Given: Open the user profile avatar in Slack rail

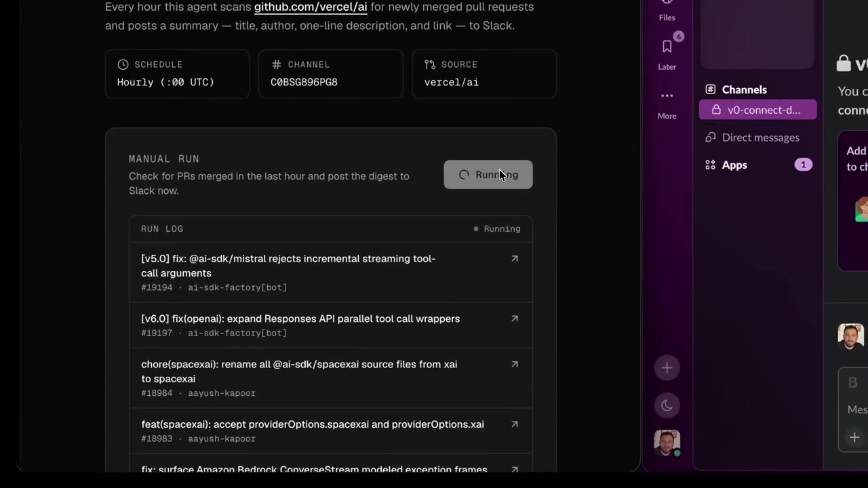Looking at the screenshot, I should 667,443.
